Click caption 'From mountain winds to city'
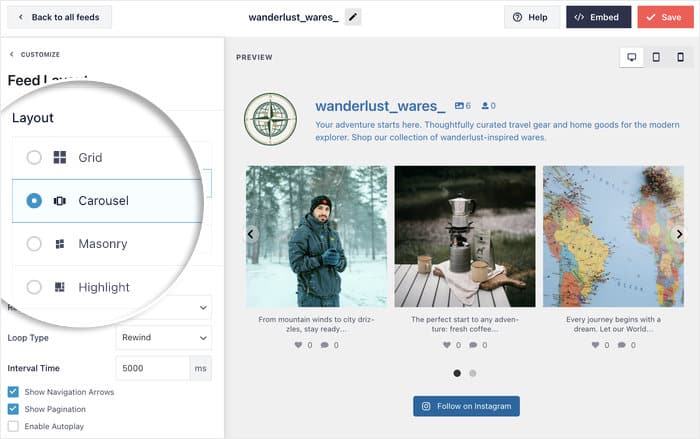 (x=316, y=324)
